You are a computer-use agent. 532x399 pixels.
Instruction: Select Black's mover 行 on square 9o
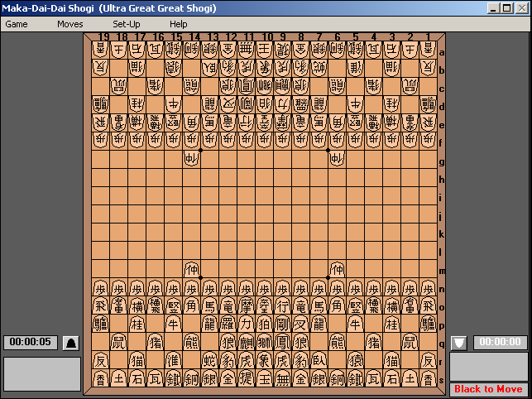283,306
